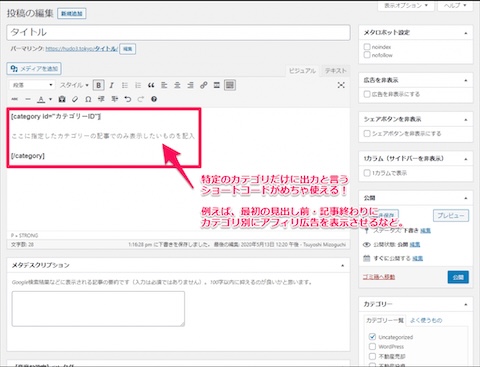
Task: Redo the last undone edit
Action: (141, 99)
